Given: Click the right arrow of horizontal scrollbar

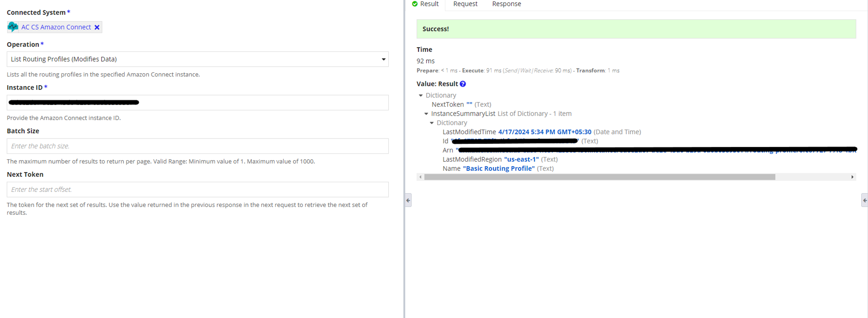Looking at the screenshot, I should tap(852, 177).
